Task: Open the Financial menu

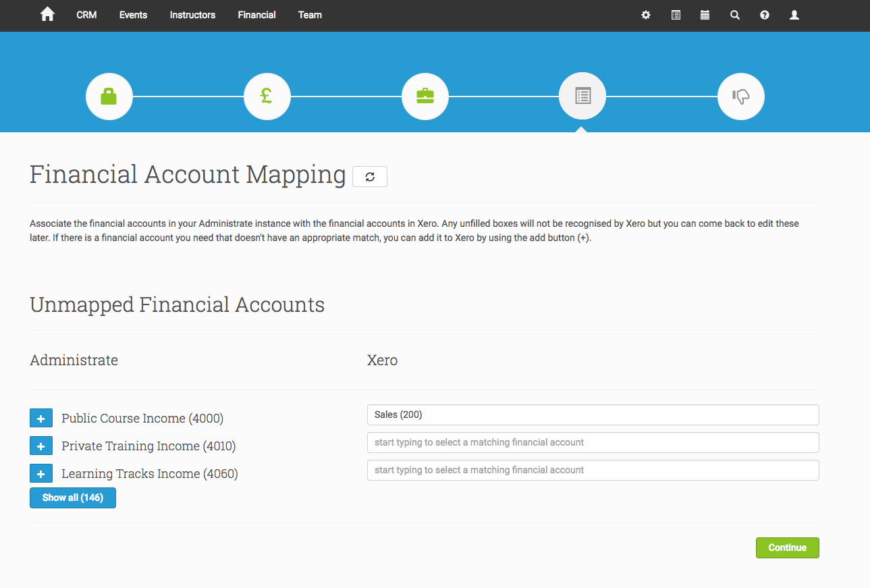Action: point(256,15)
